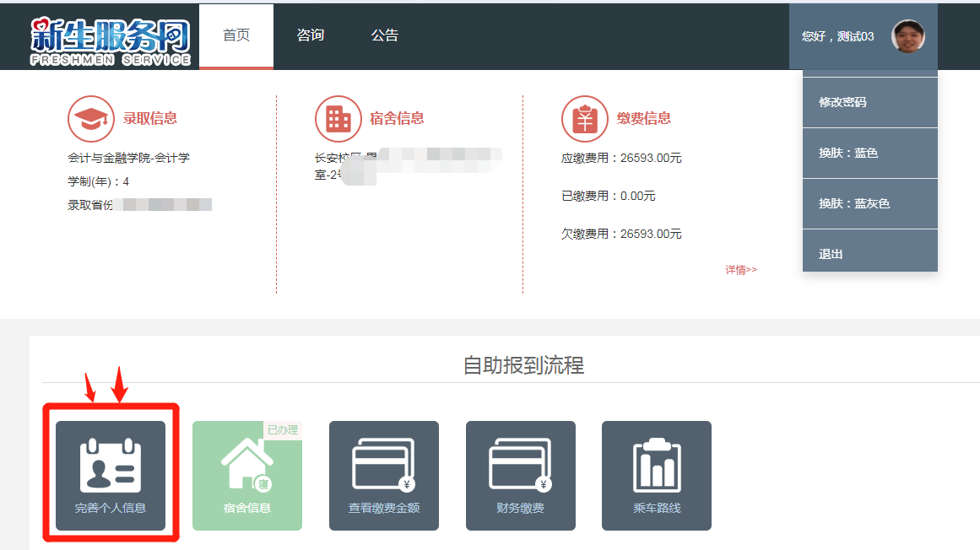Open the 公告 navigation tab
Screen dimensions: 980x550
pyautogui.click(x=385, y=35)
